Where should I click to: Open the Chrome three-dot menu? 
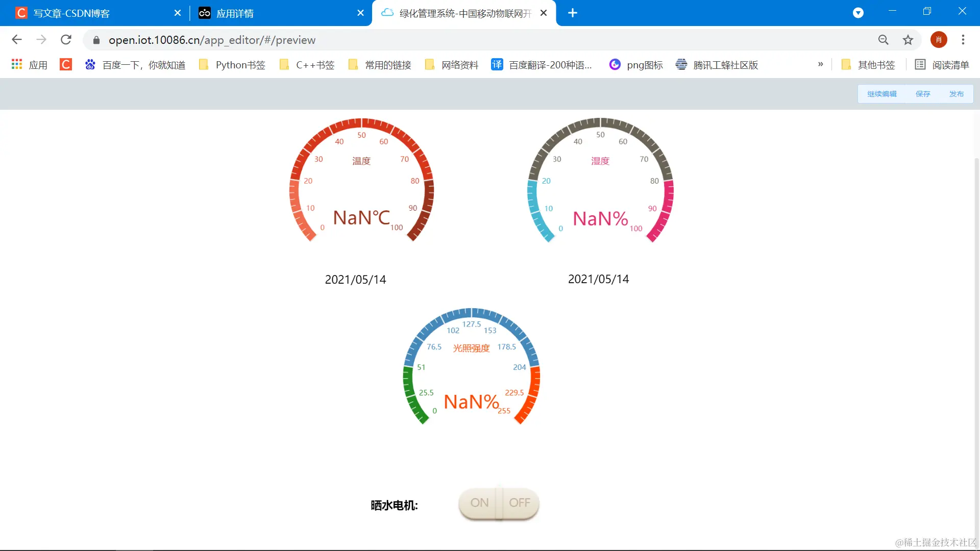(x=963, y=40)
